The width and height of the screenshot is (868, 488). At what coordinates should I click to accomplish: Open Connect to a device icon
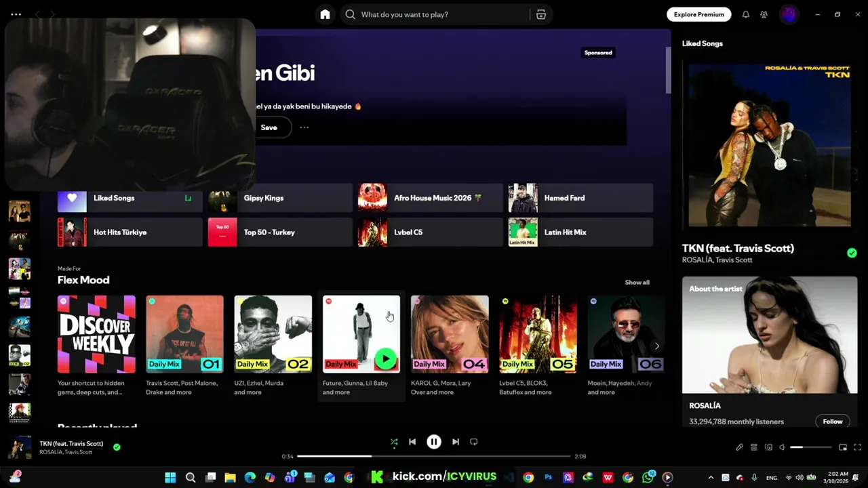pos(768,447)
